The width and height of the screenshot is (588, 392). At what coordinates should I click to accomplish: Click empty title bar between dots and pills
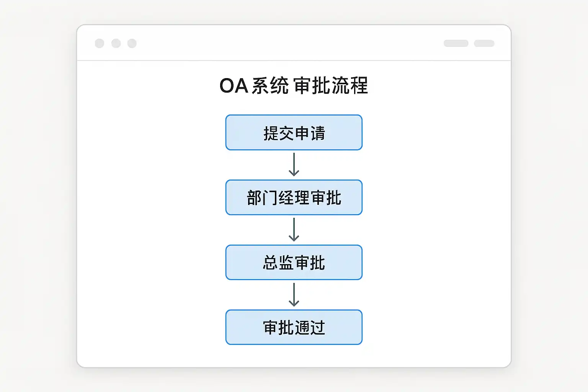287,43
